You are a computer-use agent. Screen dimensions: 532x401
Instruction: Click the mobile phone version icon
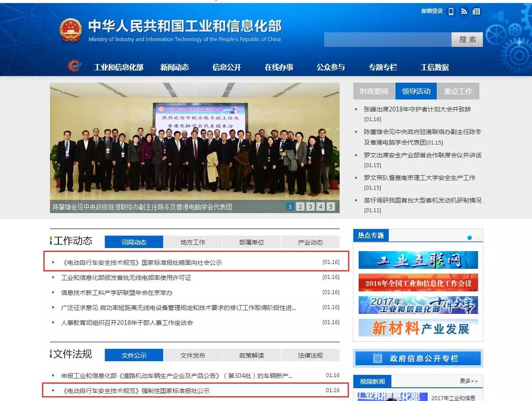pyautogui.click(x=451, y=11)
